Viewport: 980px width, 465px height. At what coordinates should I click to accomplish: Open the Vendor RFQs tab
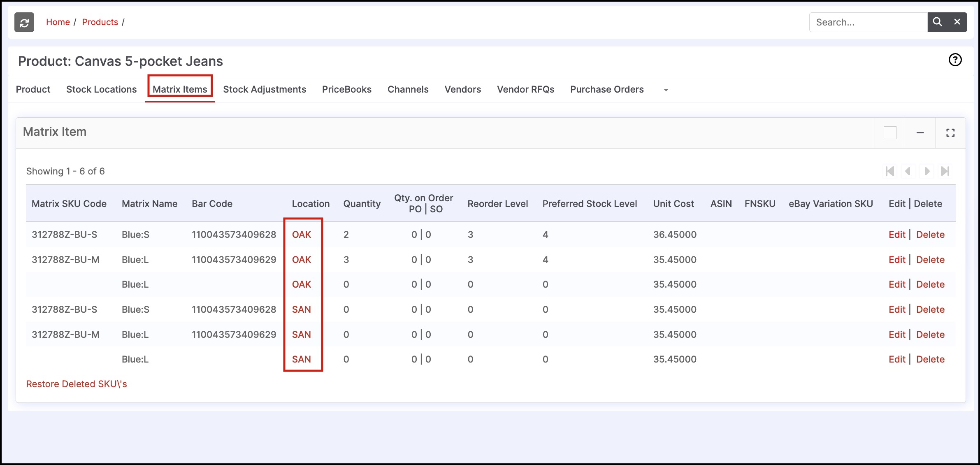[x=525, y=89]
